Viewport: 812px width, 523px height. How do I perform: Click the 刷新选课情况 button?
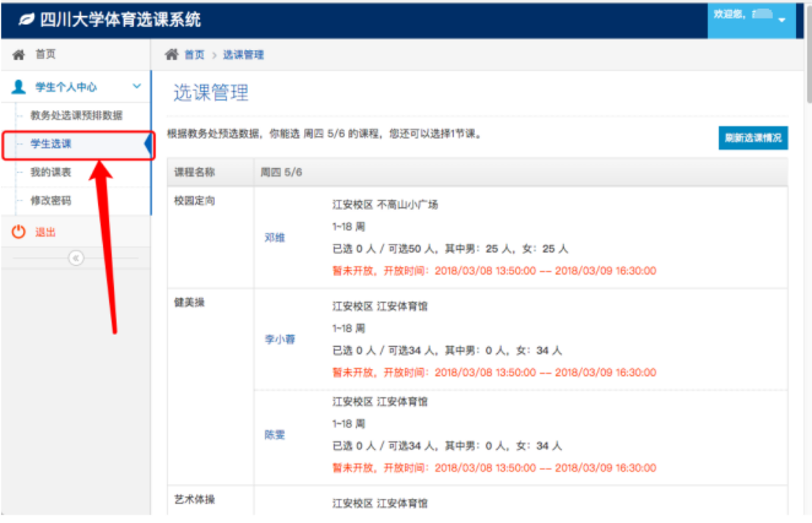753,137
